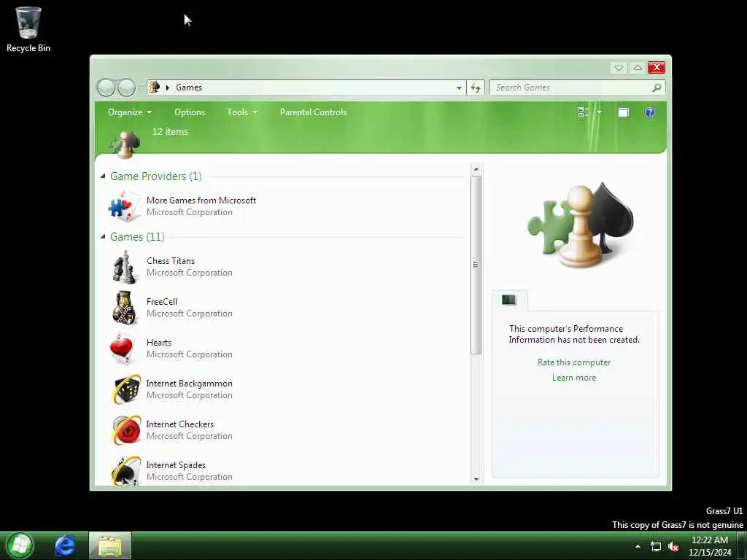Open the Tools dropdown menu

[x=242, y=112]
